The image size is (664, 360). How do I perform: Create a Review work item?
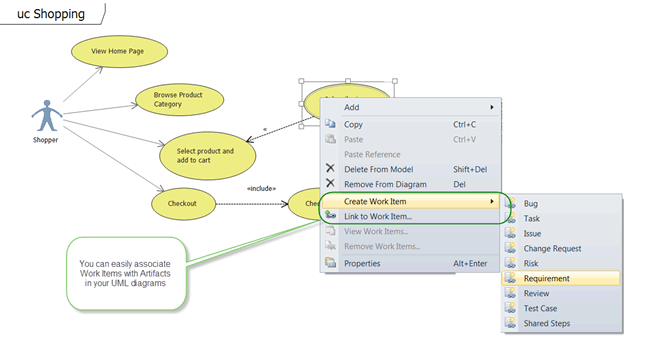[x=561, y=294]
